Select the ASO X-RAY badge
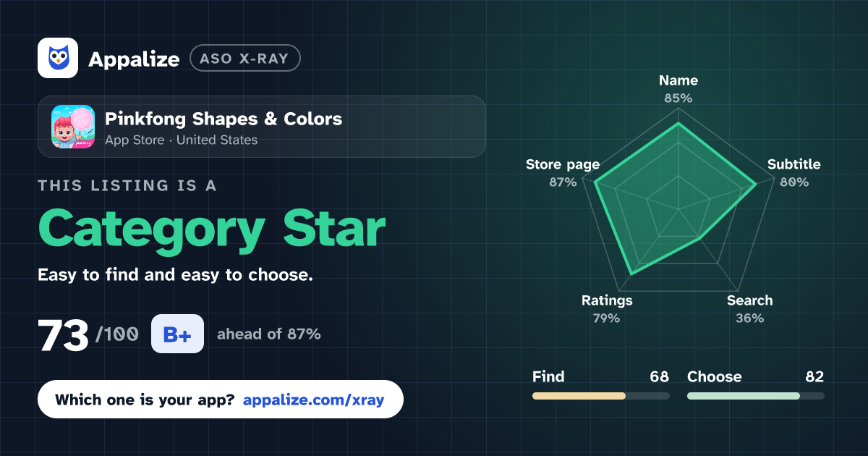This screenshot has width=868, height=456. 244,59
